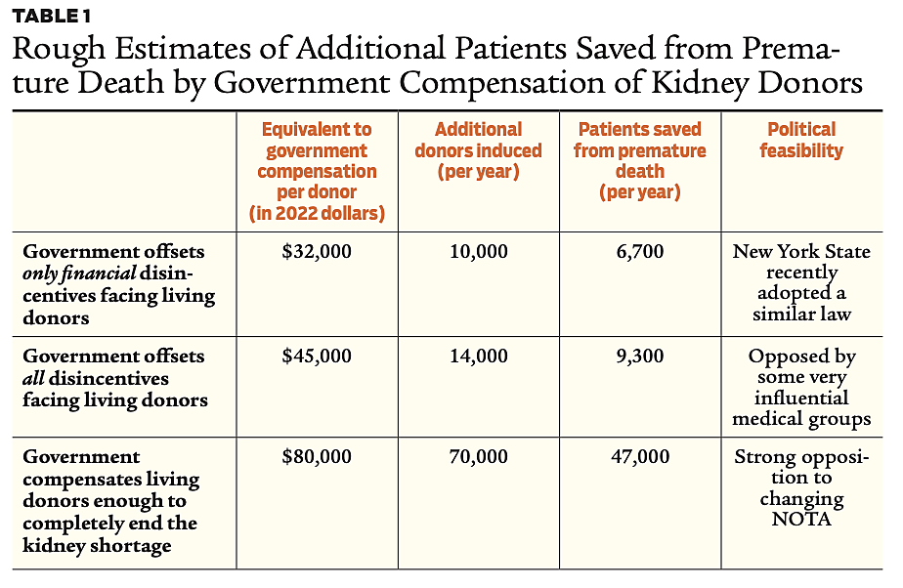Select the "Equivalent to government compensation per donor" header
The image size is (903, 588).
click(x=317, y=171)
